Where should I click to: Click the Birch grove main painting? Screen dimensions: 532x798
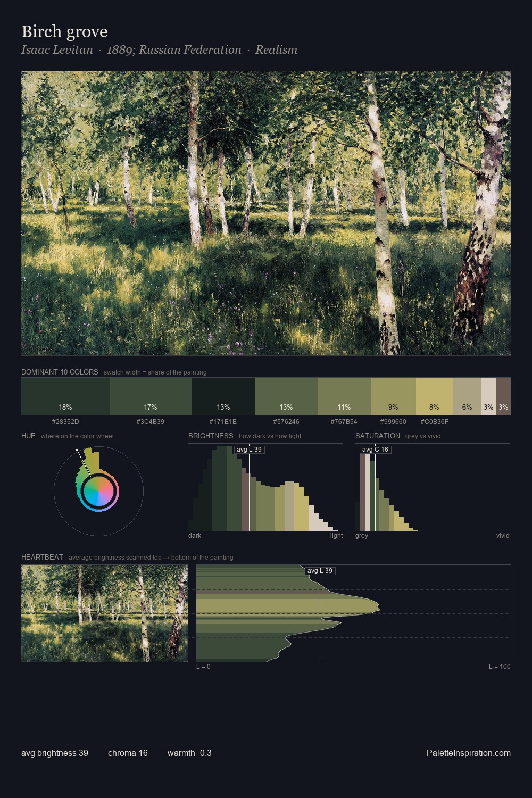coord(266,213)
